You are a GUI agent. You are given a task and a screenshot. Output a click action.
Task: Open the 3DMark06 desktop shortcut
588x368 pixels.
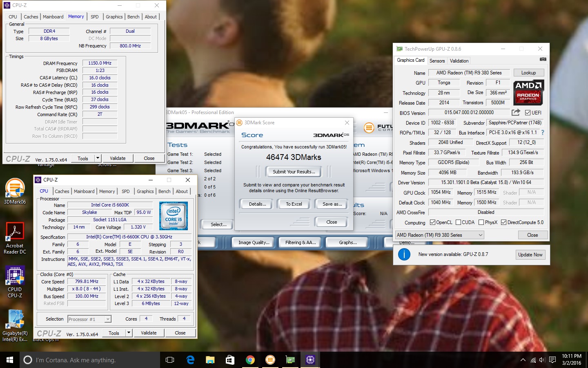coord(15,191)
